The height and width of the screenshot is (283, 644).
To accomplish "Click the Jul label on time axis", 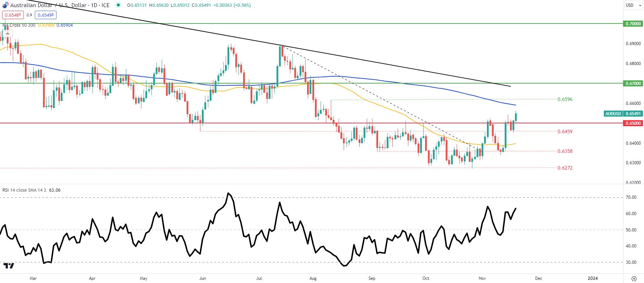I will click(x=259, y=278).
